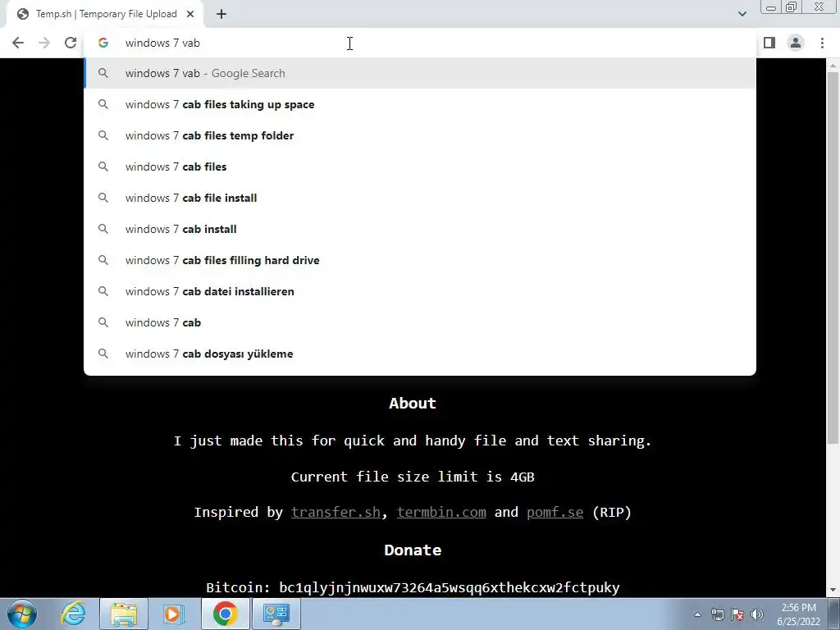Click 'Current file size limit is 4GB' text
840x630 pixels.
click(413, 477)
